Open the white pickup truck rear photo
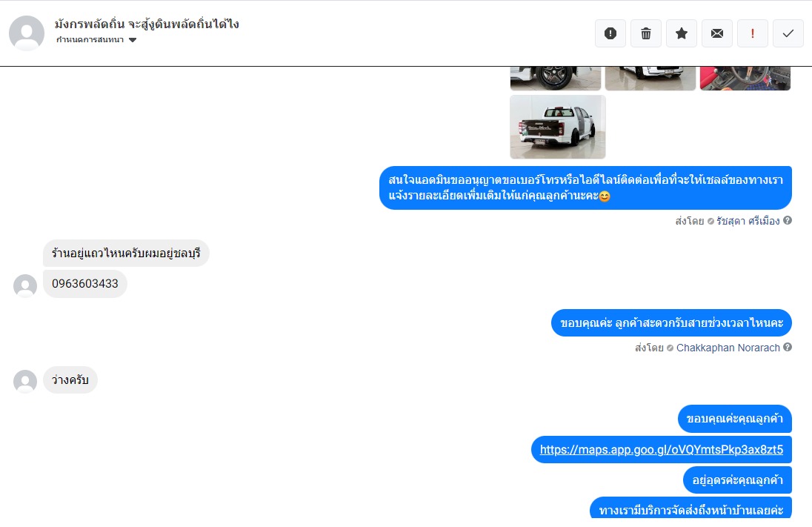 coord(558,127)
